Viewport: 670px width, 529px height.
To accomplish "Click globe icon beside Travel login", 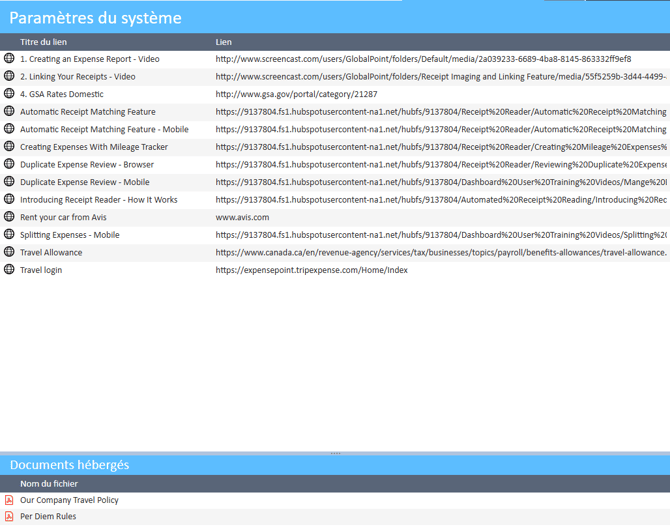I will click(x=9, y=269).
